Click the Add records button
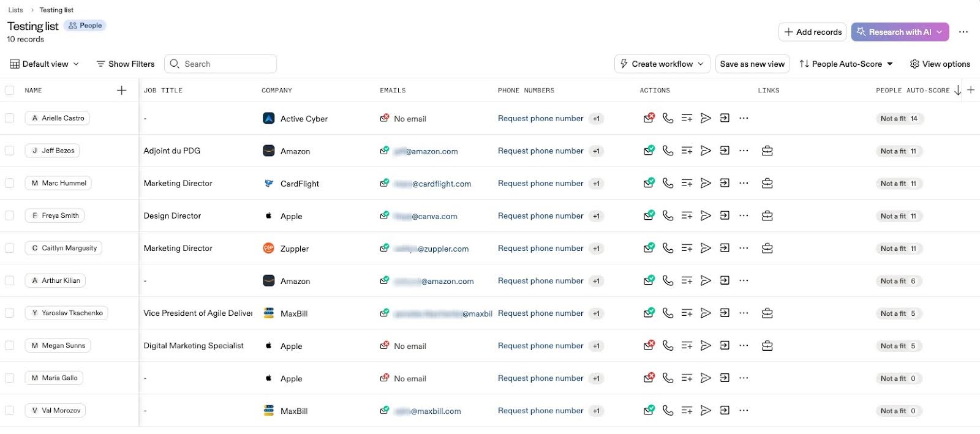 [812, 32]
